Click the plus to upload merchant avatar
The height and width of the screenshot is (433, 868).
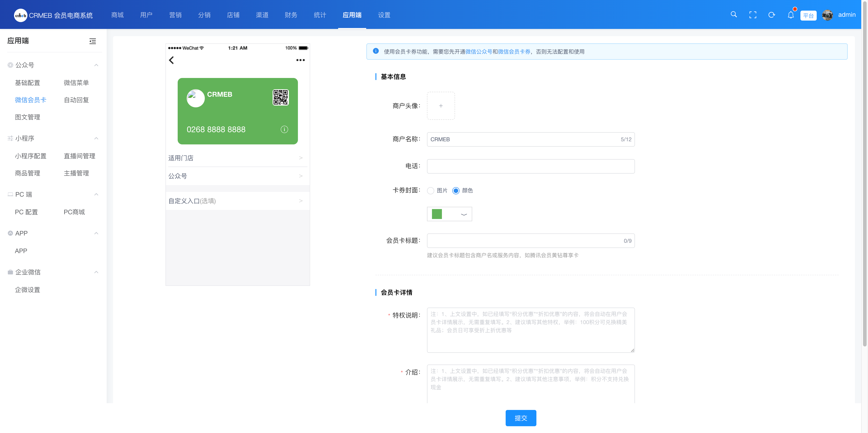click(x=441, y=106)
